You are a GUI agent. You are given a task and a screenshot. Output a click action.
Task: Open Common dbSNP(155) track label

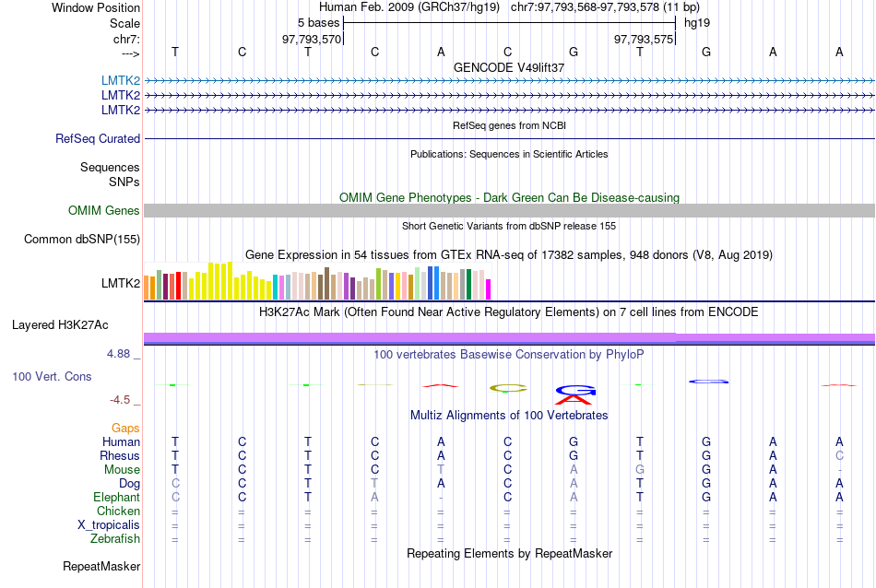pos(82,239)
